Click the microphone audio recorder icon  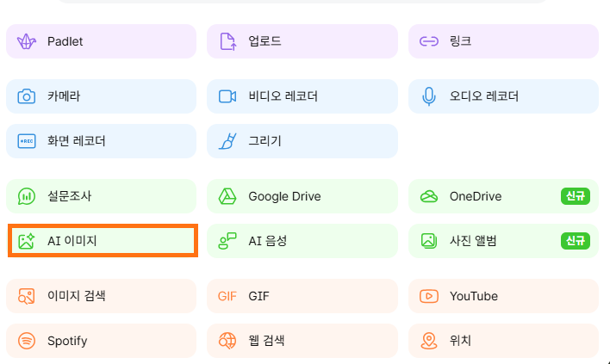pos(429,96)
